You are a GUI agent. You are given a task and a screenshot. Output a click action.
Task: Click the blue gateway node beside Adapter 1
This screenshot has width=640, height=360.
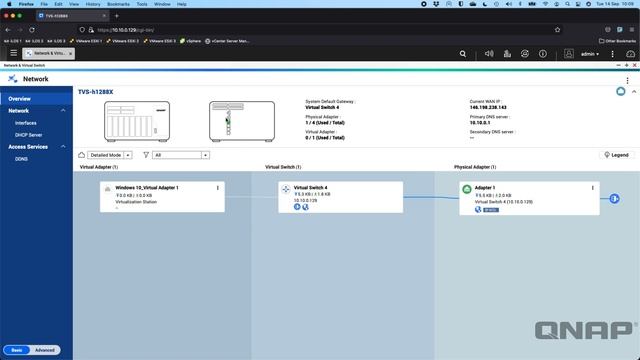click(x=614, y=199)
